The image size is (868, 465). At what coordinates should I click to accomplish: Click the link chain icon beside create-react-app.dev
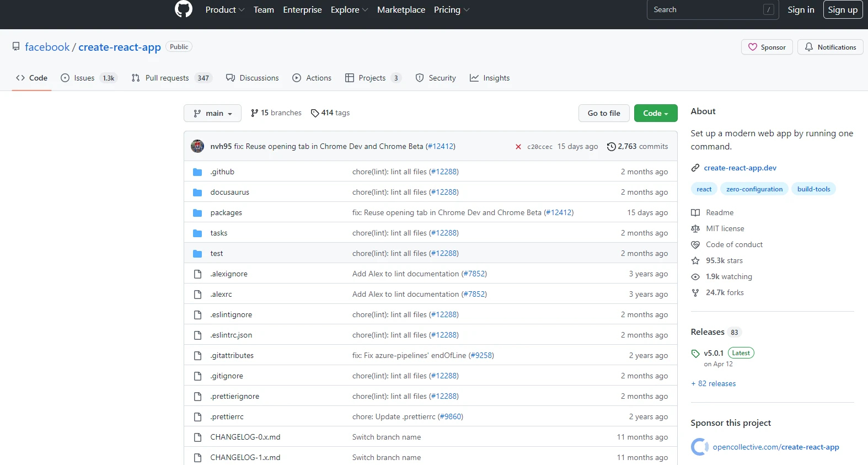[x=695, y=168]
